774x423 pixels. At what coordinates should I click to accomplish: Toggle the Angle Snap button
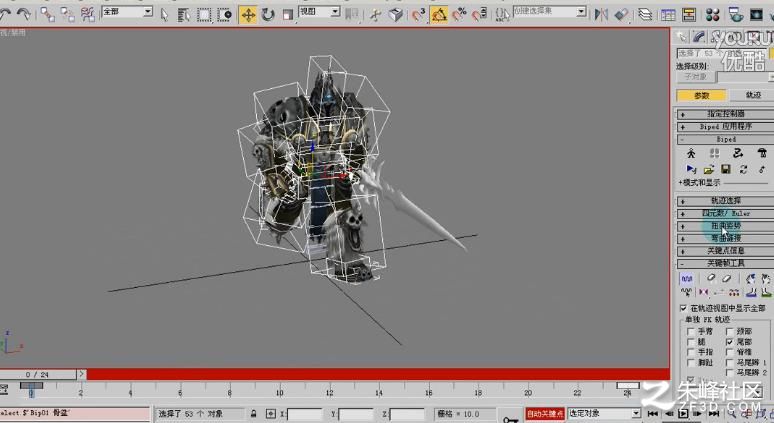(x=439, y=15)
